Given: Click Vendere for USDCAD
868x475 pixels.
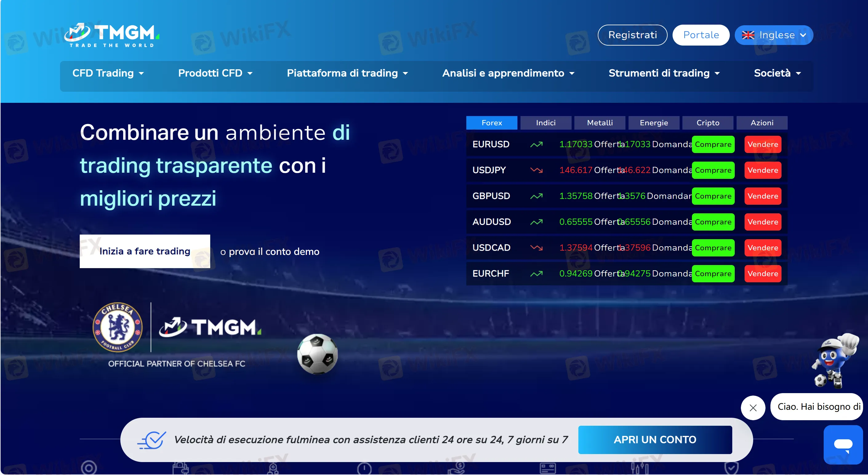Looking at the screenshot, I should pos(762,248).
